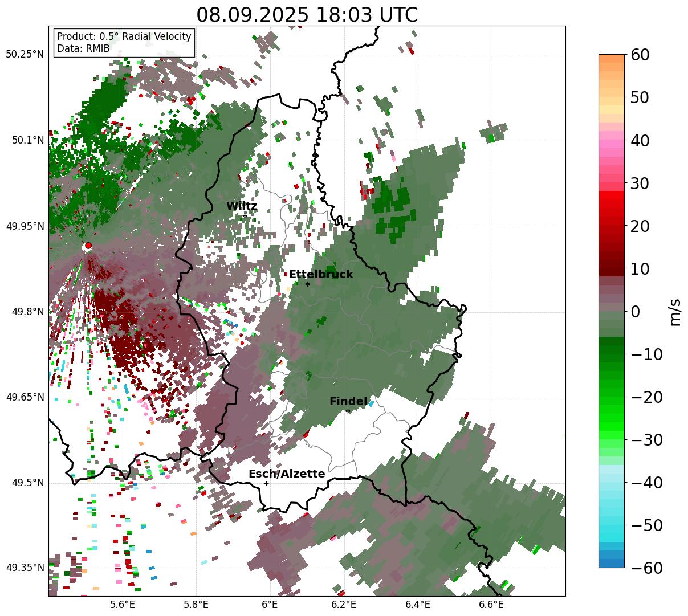Click the blue bottom of the colorbar
688x616 pixels.
[x=612, y=563]
